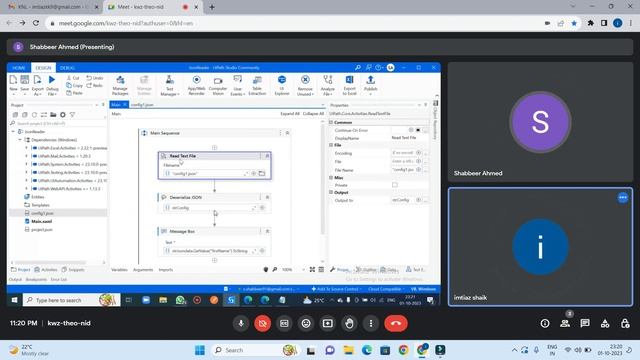
Task: Open the User Events dropdown
Action: tap(238, 85)
